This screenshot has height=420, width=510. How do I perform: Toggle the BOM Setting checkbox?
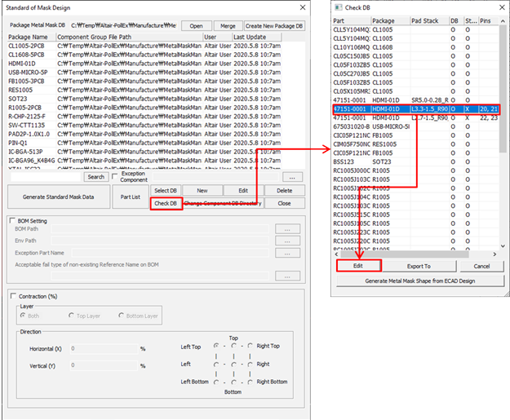tap(12, 220)
